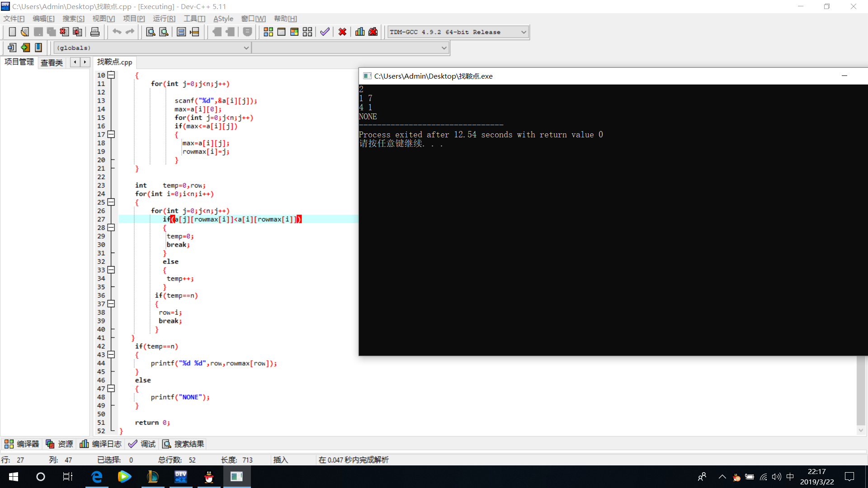Open the 编译器 bottom panel tab

tap(22, 444)
